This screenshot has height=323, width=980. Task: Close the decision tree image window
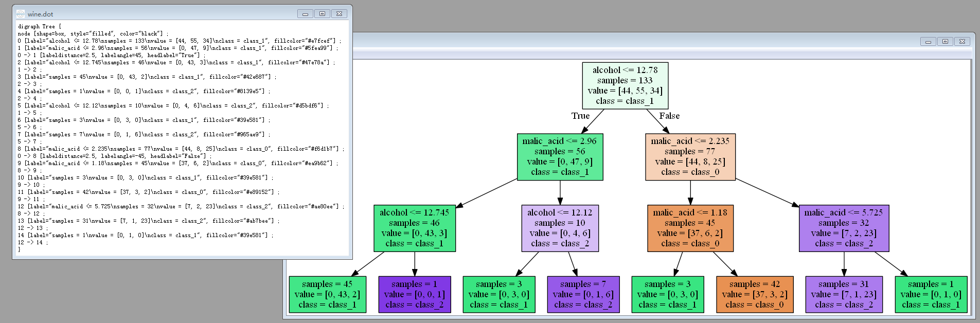963,41
